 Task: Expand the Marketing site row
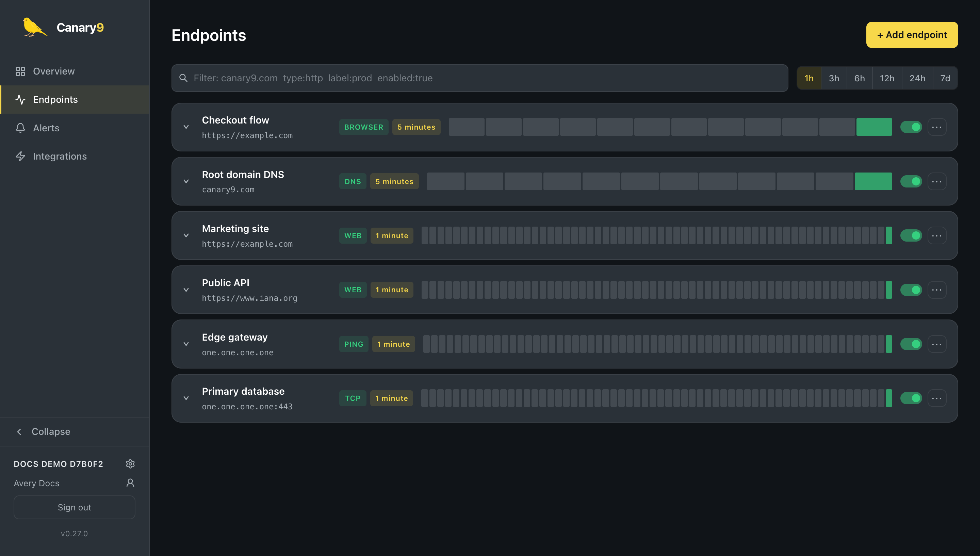point(186,235)
